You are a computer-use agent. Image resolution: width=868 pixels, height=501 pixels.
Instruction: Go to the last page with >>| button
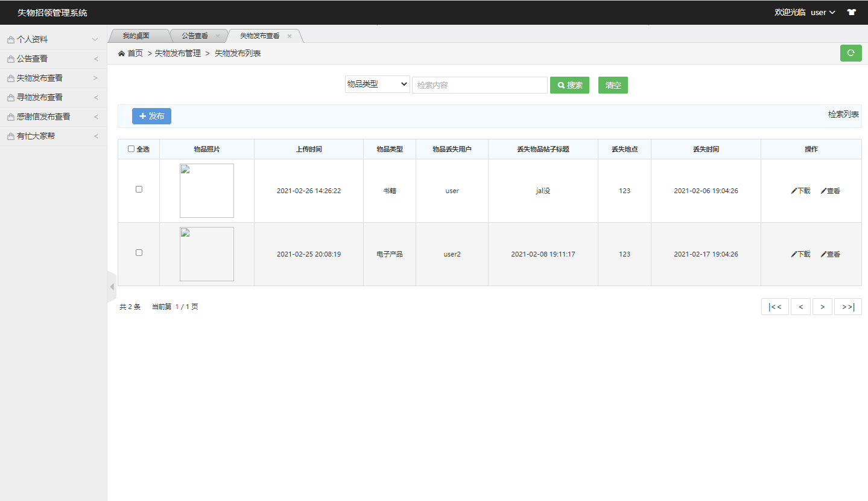847,307
